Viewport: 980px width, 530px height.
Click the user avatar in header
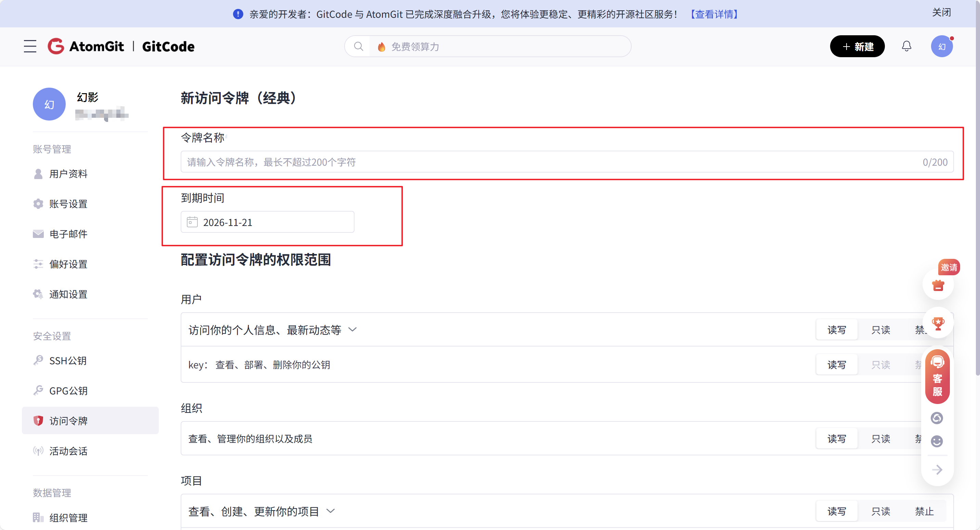click(942, 47)
